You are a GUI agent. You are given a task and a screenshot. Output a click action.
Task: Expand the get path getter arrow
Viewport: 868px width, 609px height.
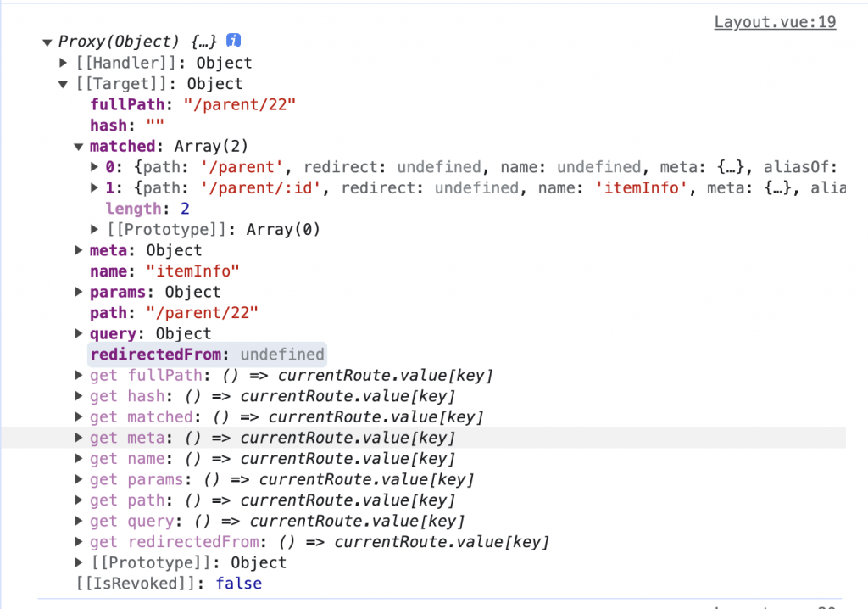click(79, 500)
